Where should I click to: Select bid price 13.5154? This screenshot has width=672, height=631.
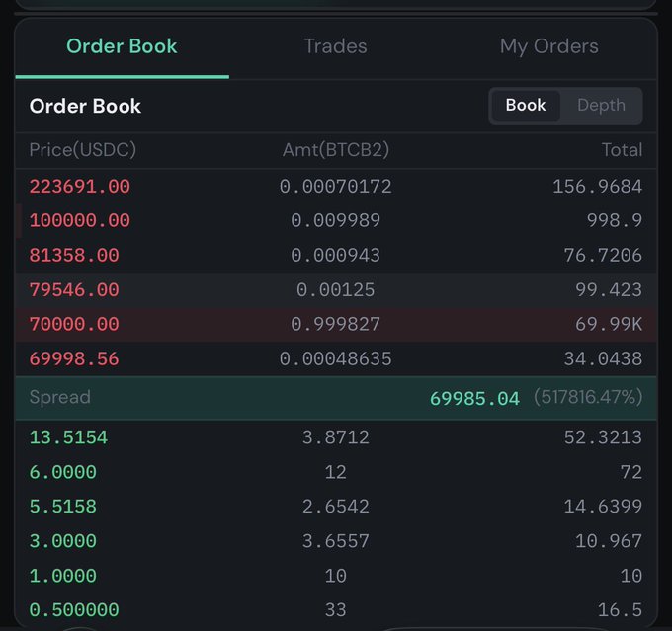click(x=68, y=437)
